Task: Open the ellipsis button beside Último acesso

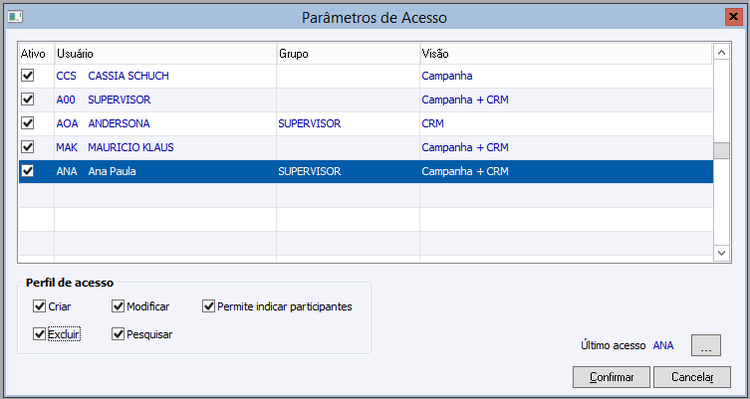Action: pos(706,345)
